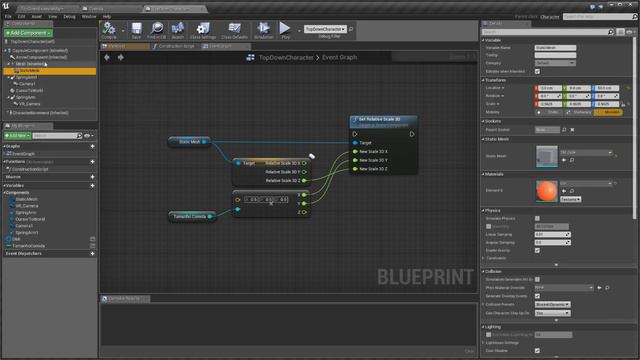Open Textures dropdown under material

click(570, 199)
